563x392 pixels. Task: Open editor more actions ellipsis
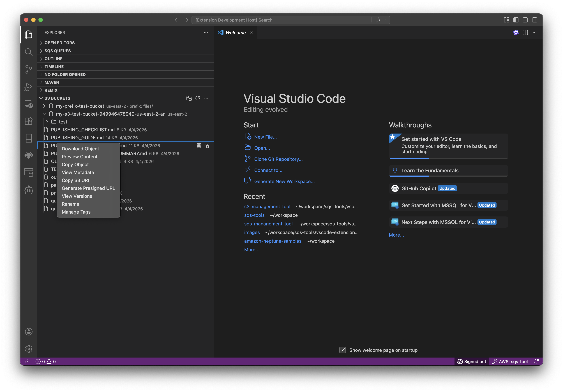(535, 32)
